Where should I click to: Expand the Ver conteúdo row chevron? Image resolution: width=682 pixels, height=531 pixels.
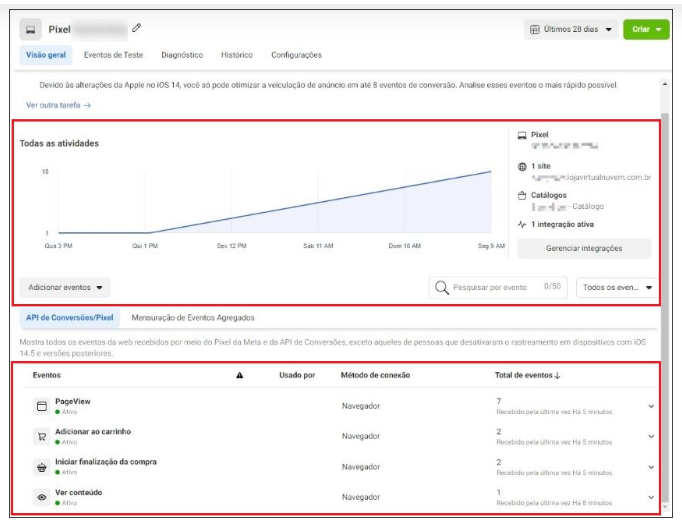(651, 497)
